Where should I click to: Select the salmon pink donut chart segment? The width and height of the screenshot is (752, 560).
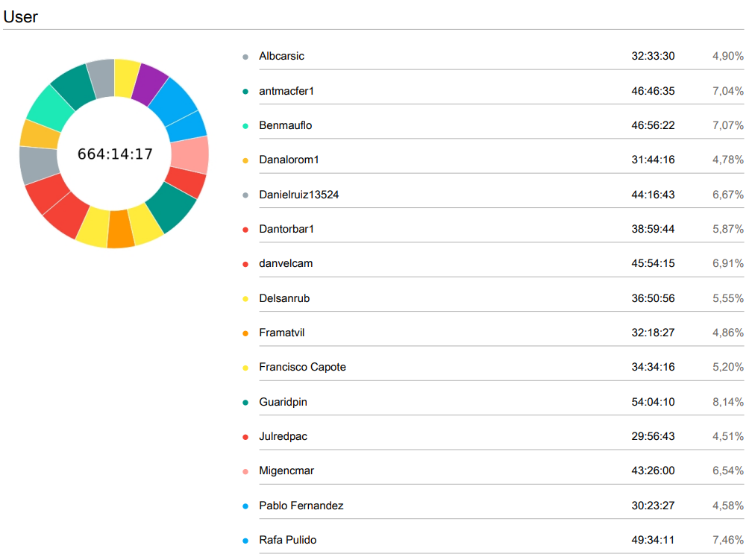189,154
